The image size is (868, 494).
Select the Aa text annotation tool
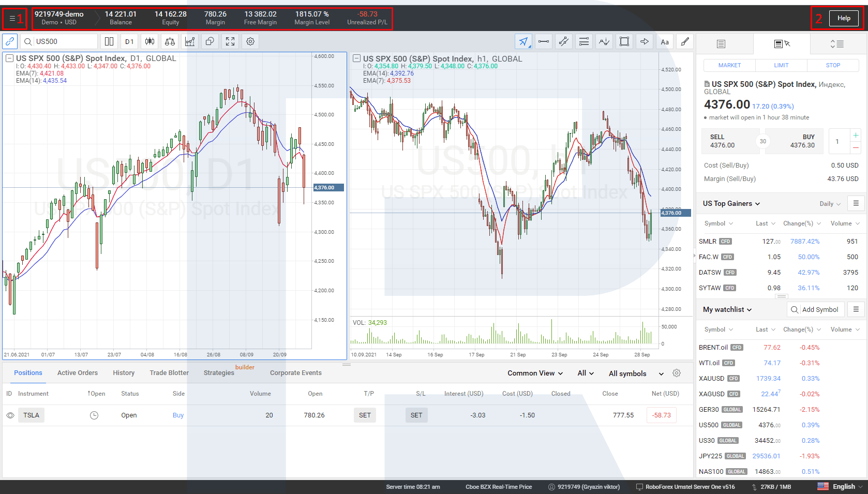(x=665, y=41)
